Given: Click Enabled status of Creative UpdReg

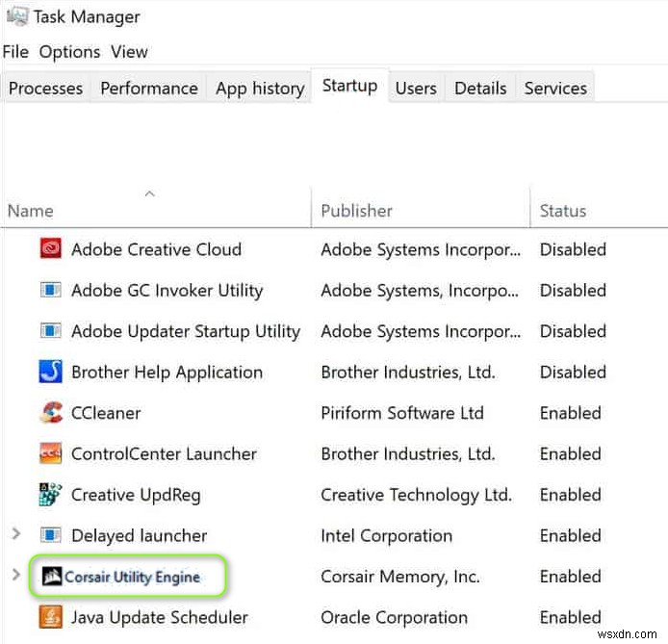Looking at the screenshot, I should tap(571, 495).
